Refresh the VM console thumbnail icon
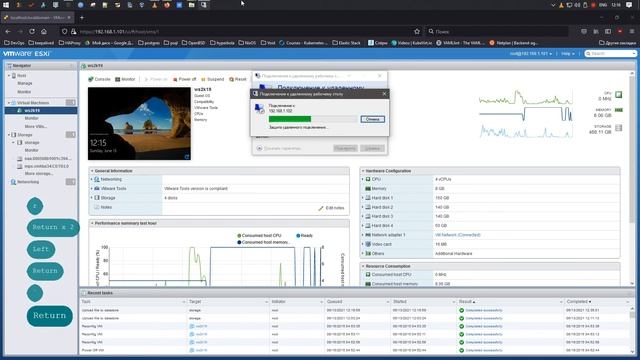 [187, 157]
